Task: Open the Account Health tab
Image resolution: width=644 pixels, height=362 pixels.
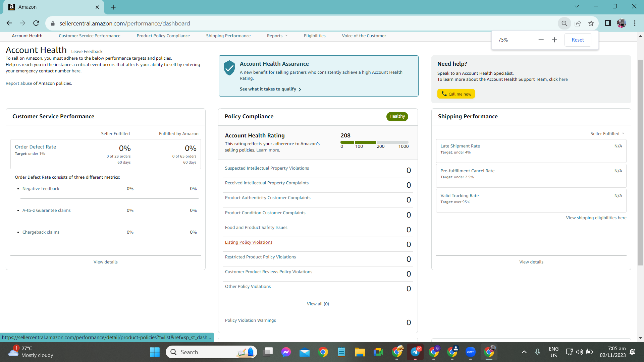Action: 27,36
